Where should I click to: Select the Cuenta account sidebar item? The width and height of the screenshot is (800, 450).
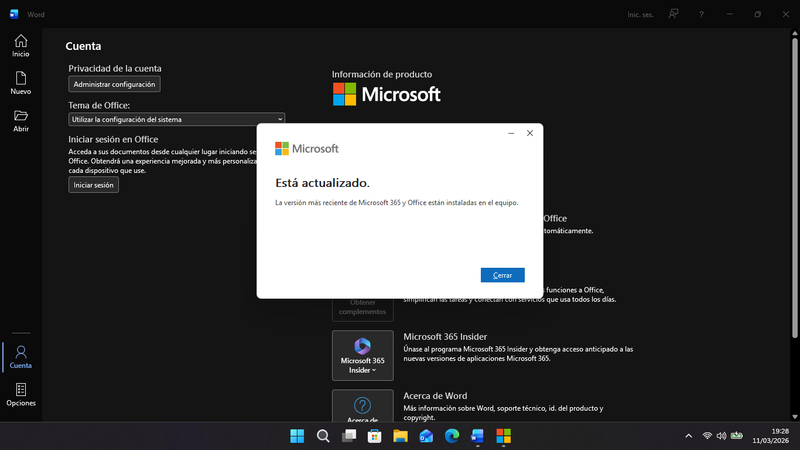pos(21,357)
